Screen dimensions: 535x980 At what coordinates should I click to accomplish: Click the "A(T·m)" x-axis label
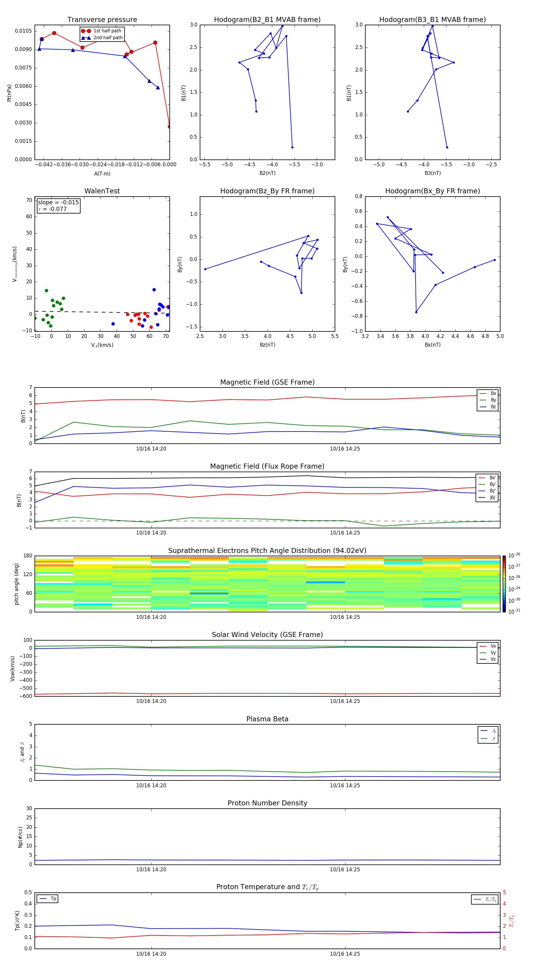[x=102, y=174]
